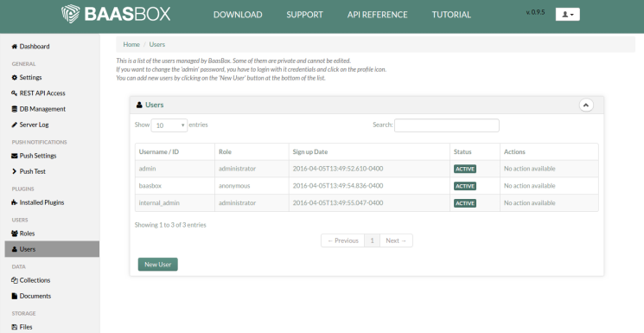Sort by Username / ID column header

[175, 151]
